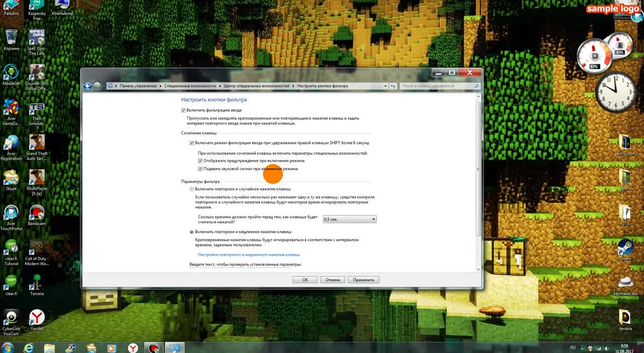Open Windows Media Player from taskbar
This screenshot has height=353, width=644.
[x=112, y=347]
